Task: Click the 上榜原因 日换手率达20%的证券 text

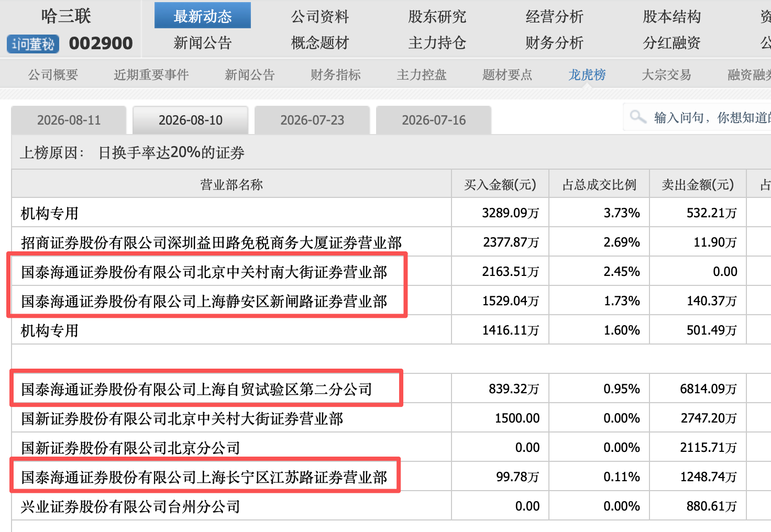Action: click(x=133, y=152)
